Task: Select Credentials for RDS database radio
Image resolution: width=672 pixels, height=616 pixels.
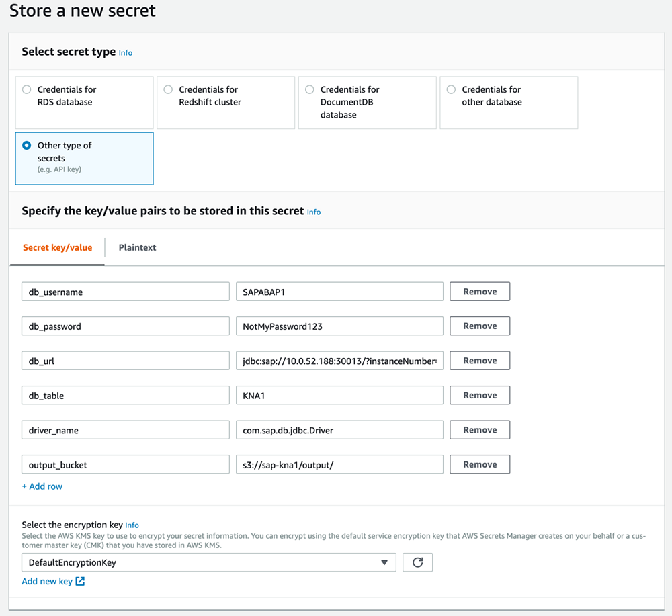Action: pos(27,89)
